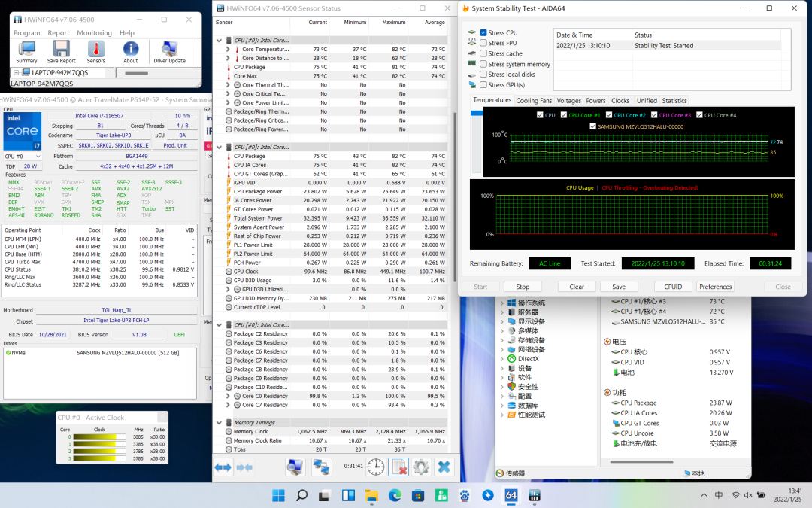Click the networked computers icon in sensor toolbar

321,467
